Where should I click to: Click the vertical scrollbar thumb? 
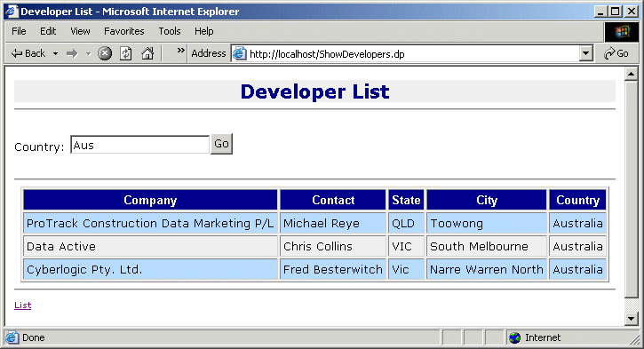[631, 189]
